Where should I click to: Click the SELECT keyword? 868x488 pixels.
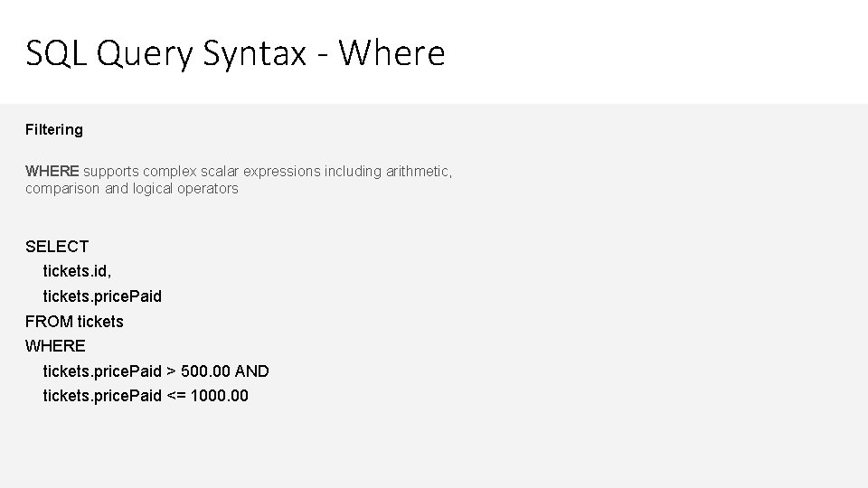click(x=57, y=246)
